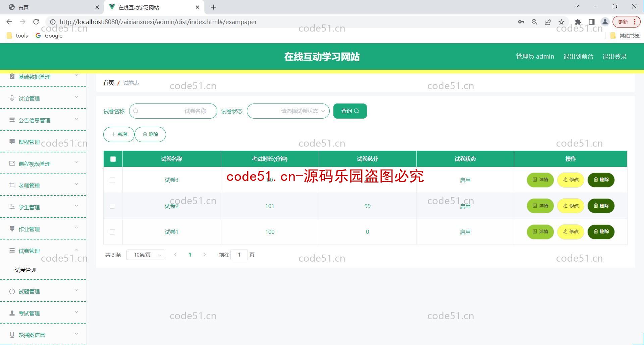Go to the next pagination page arrow
The height and width of the screenshot is (345, 644).
[x=205, y=255]
